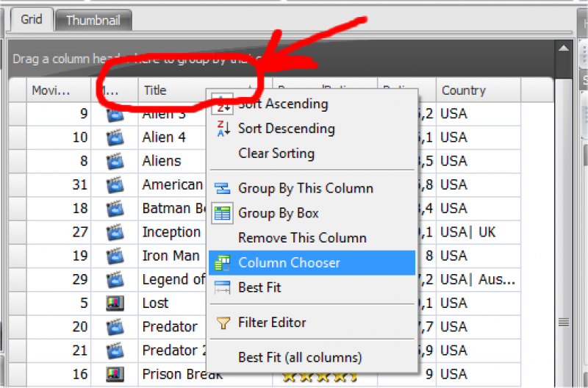588x388 pixels.
Task: Click the movie icon in Batman row
Action: (x=115, y=209)
